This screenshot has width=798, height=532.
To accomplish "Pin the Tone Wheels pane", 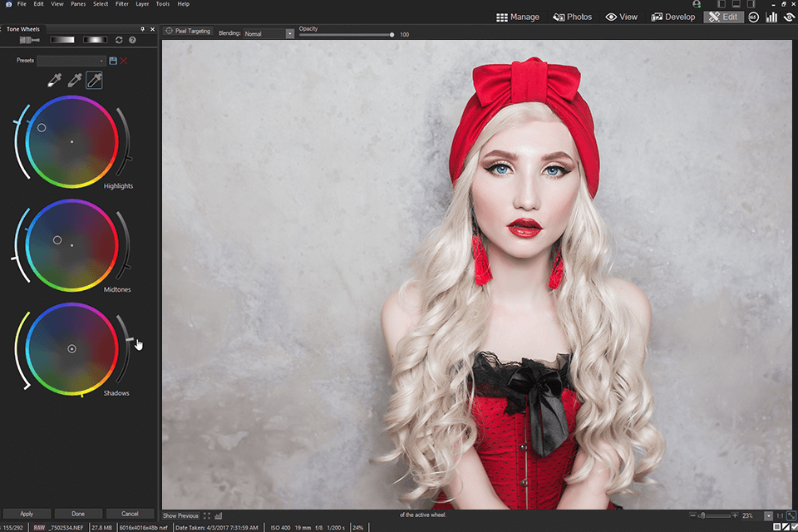I will (142, 29).
